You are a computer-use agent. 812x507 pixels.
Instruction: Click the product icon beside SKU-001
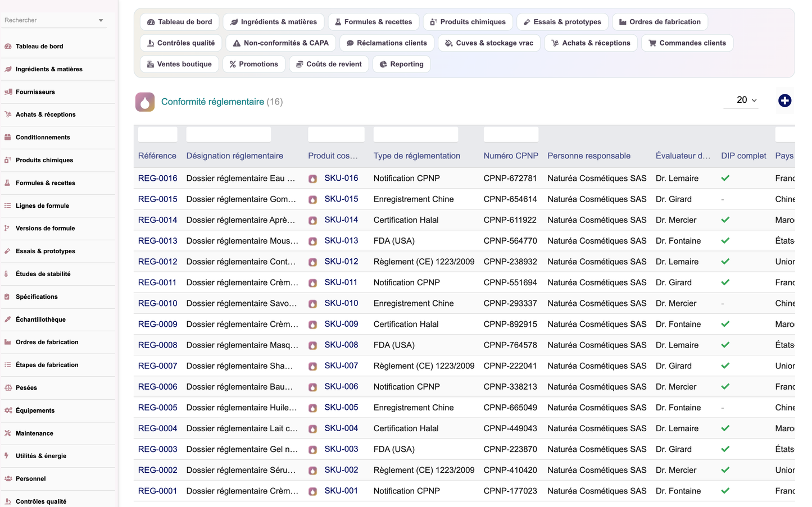pyautogui.click(x=313, y=491)
